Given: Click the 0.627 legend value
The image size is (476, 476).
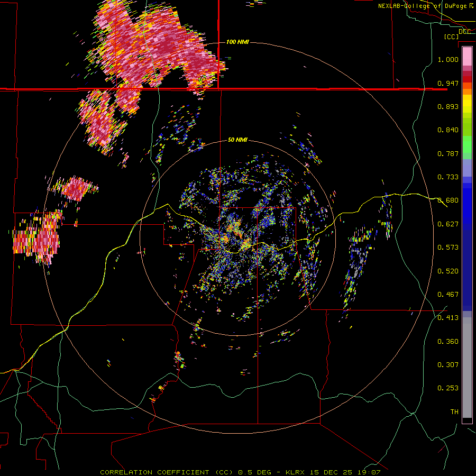Looking at the screenshot, I should [x=448, y=224].
